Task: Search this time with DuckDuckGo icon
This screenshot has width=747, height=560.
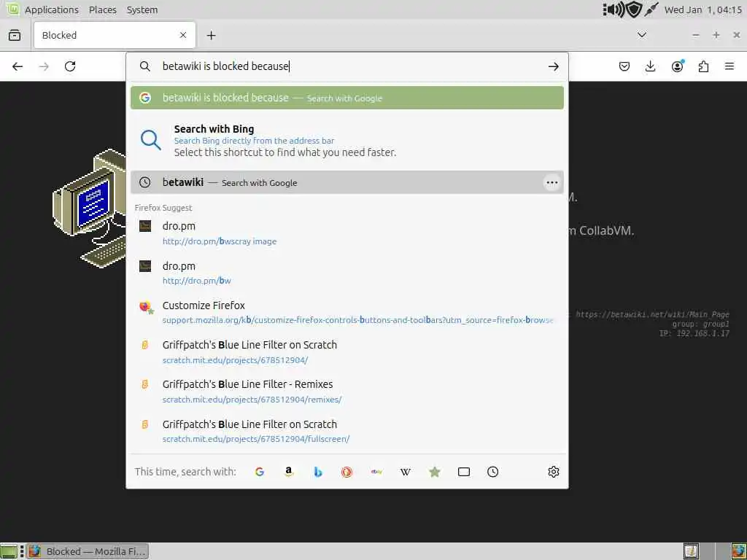Action: coord(347,472)
